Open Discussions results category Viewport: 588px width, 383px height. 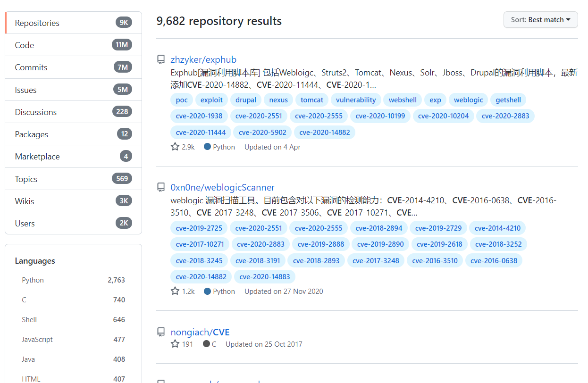[x=73, y=112]
